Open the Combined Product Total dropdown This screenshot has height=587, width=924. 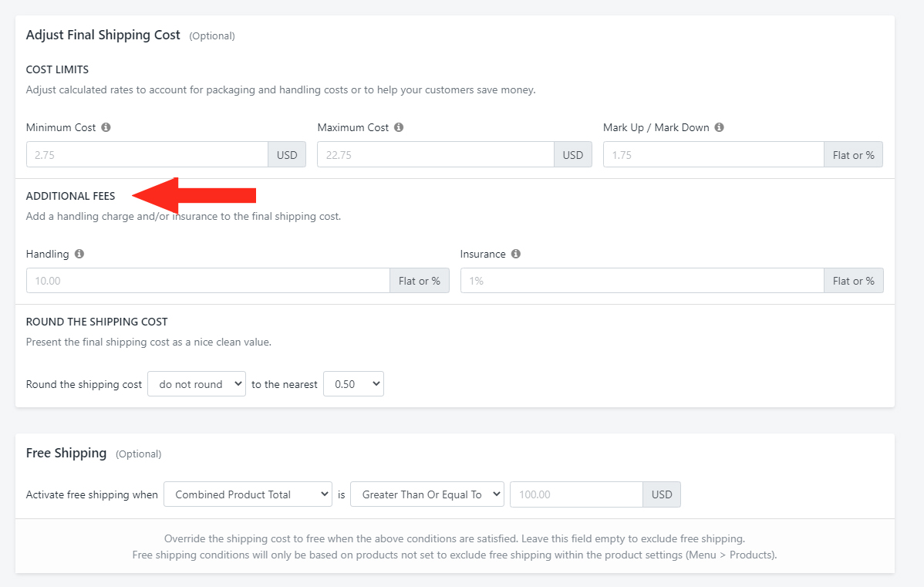tap(248, 494)
